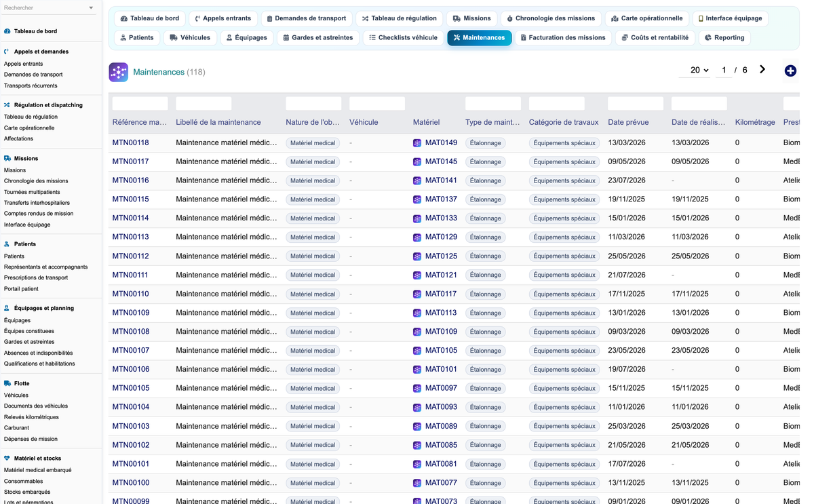Click material icon next to MAT0133
The height and width of the screenshot is (504, 814).
[x=417, y=218]
